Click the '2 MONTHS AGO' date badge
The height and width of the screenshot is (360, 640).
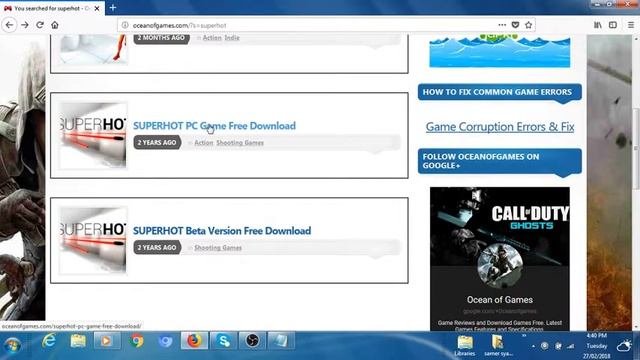click(x=161, y=38)
